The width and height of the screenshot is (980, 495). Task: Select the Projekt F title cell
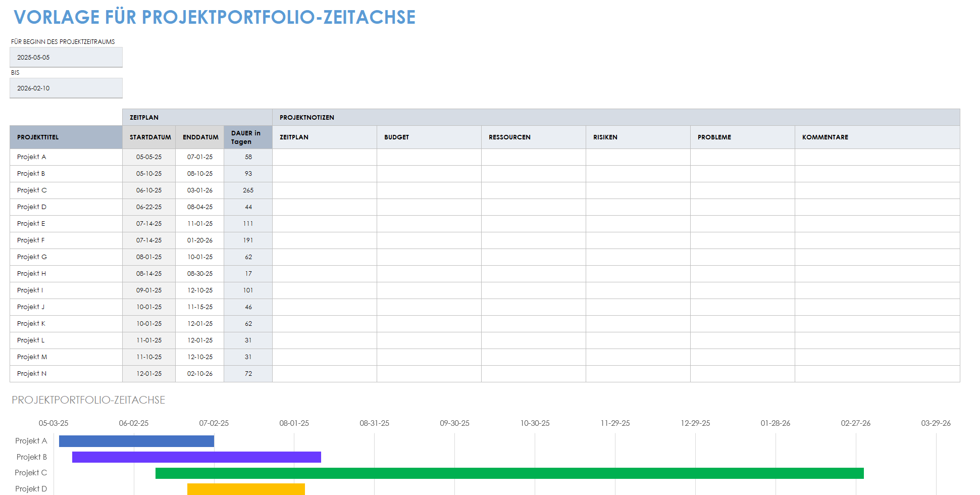(x=66, y=240)
